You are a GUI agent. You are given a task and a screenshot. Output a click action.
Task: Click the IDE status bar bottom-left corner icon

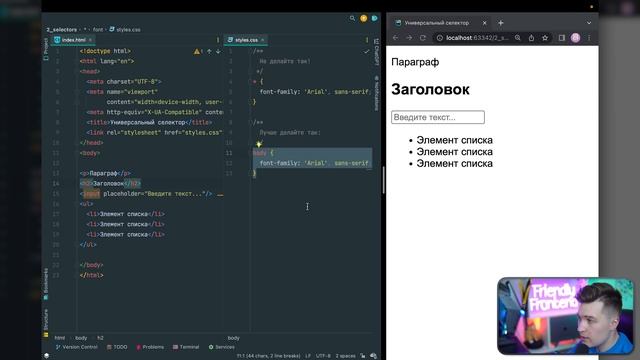[x=47, y=356]
